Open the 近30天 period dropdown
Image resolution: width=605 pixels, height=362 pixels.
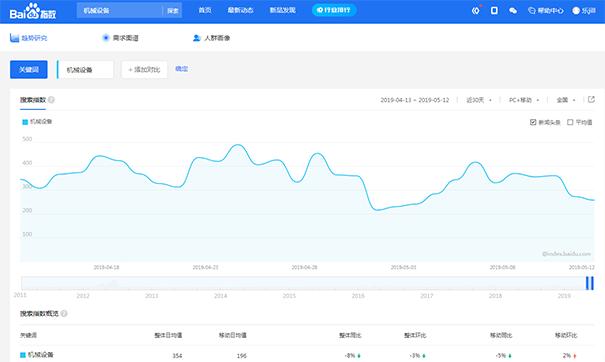pos(479,100)
